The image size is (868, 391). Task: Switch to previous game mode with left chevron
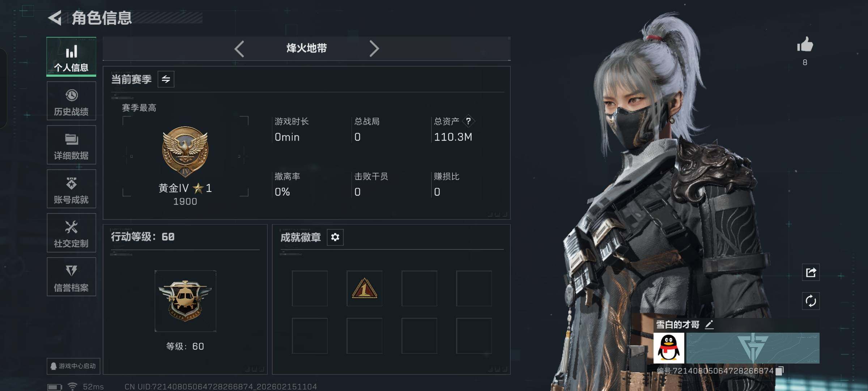point(239,49)
